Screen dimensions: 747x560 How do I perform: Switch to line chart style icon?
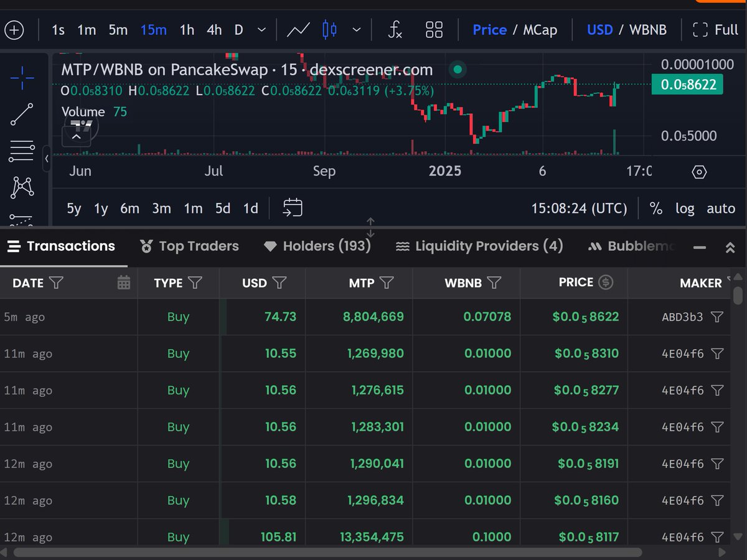pos(298,30)
